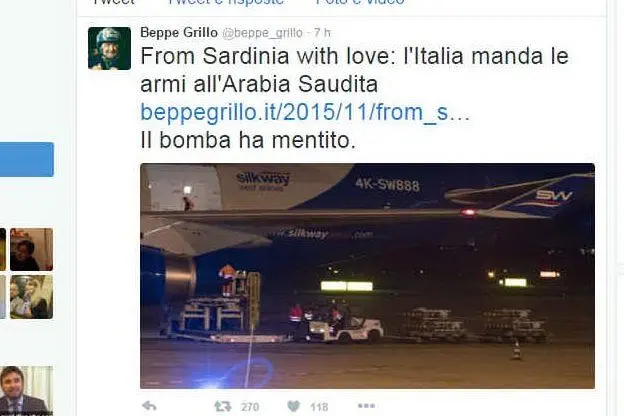Switch to the Tweet e risposte tab
Viewport: 624px width, 416px height.
click(x=226, y=2)
